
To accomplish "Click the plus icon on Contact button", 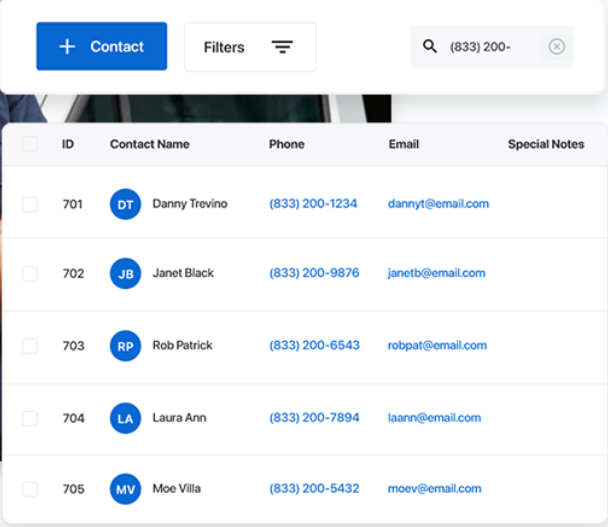I will pyautogui.click(x=67, y=47).
